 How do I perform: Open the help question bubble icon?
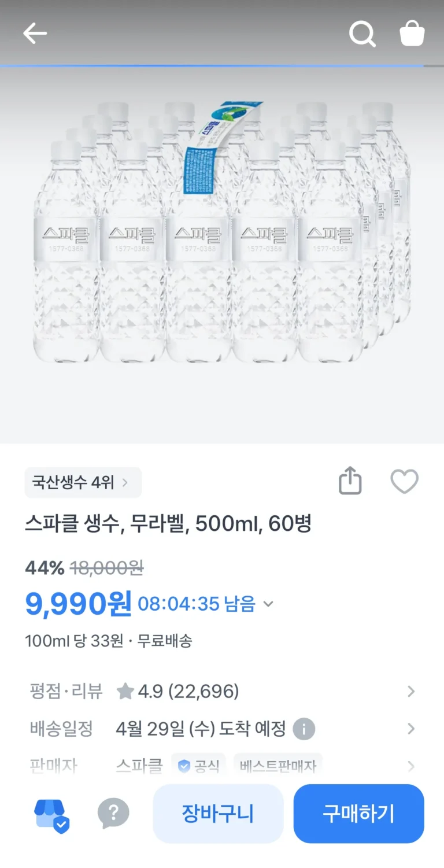pyautogui.click(x=113, y=814)
